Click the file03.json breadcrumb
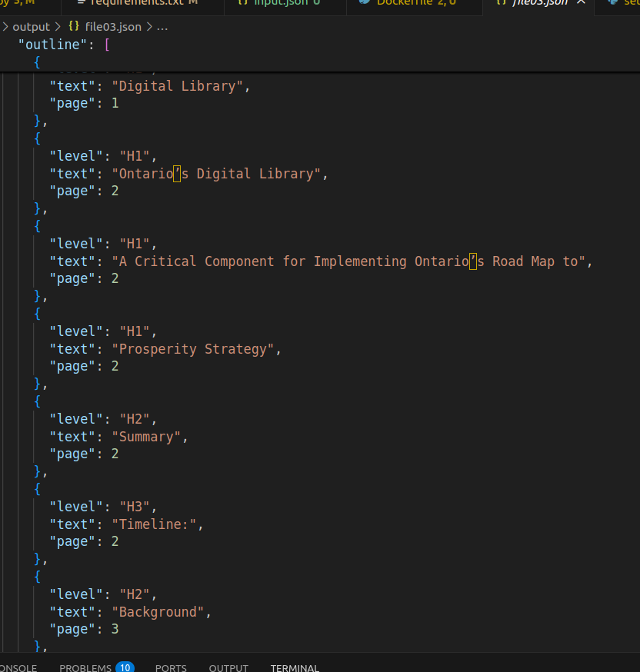The height and width of the screenshot is (672, 640). (113, 27)
